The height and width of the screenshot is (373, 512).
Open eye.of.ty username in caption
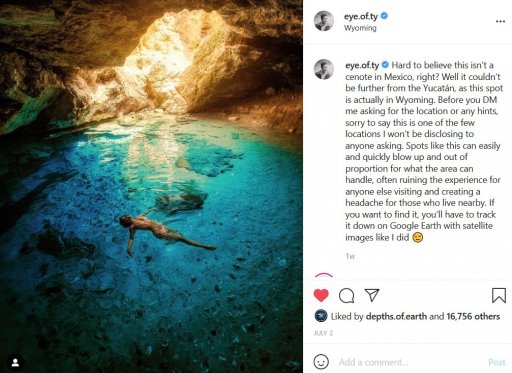(x=362, y=65)
